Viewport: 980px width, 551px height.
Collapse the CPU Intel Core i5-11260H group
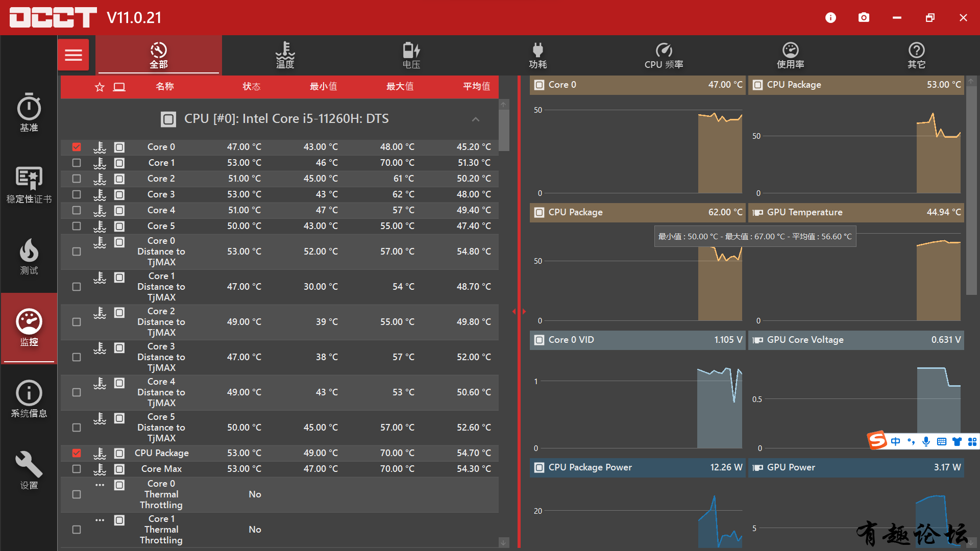[x=475, y=119]
